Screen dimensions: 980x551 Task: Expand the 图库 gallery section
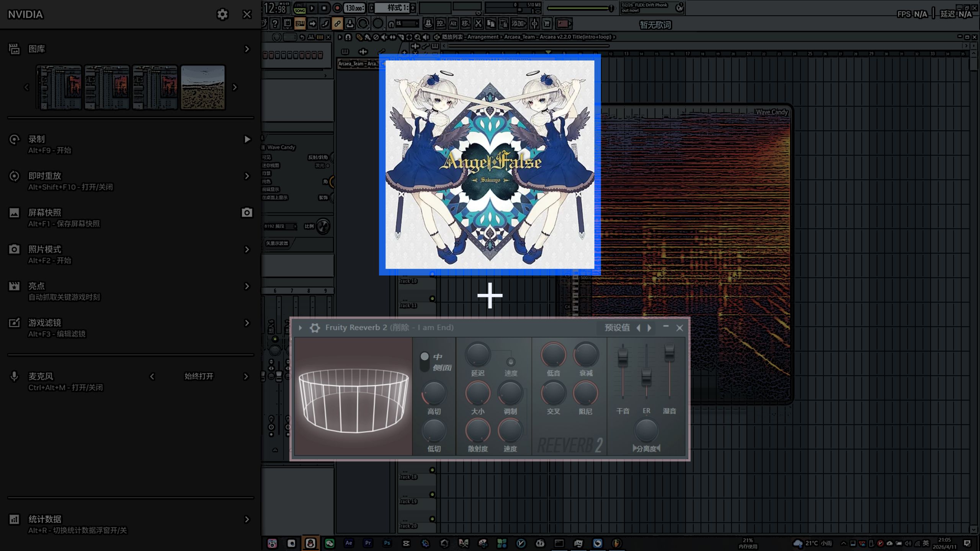[x=247, y=49]
